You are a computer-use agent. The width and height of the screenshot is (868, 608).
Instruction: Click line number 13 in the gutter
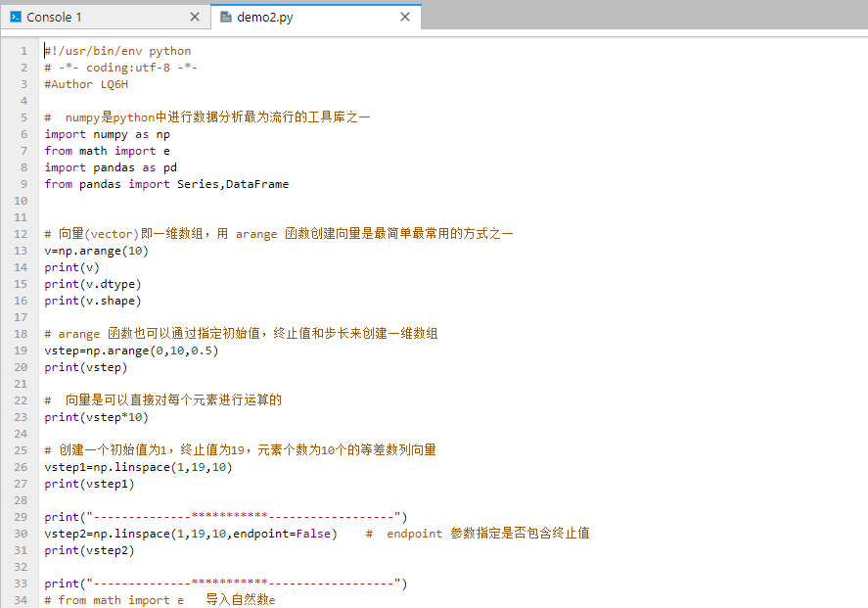click(x=21, y=251)
